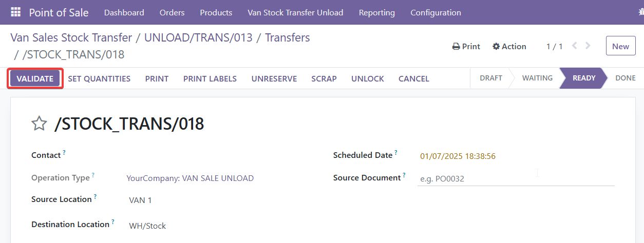Click the Unreserve button
Viewport: 644px width, 243px height.
pos(274,78)
